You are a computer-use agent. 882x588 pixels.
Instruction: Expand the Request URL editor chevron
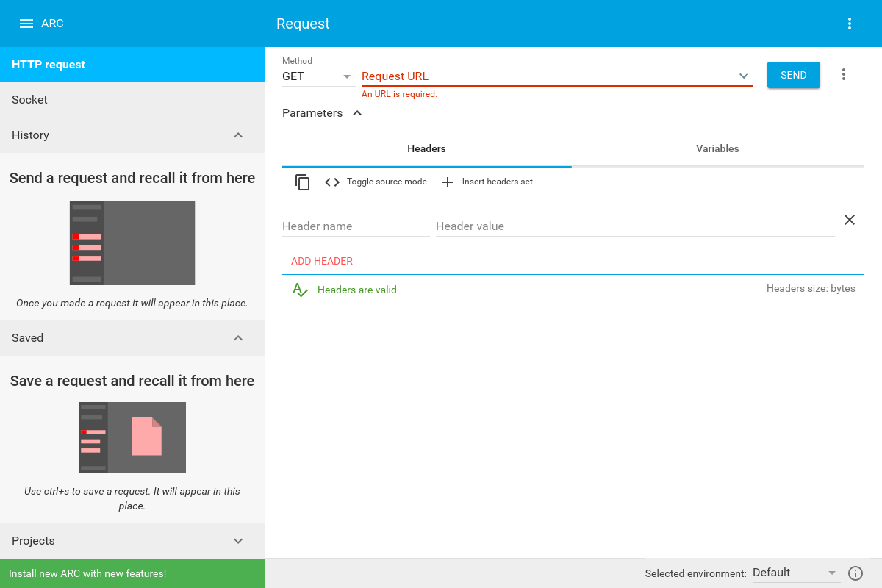click(x=744, y=76)
